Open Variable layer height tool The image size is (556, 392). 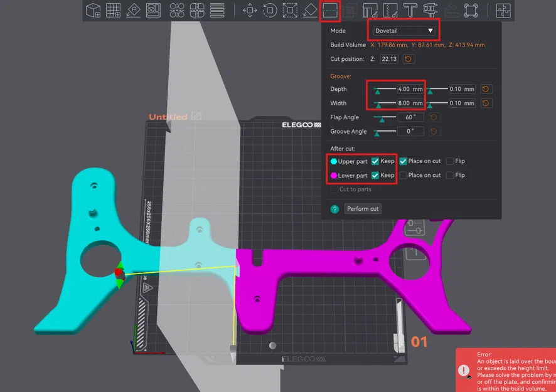[x=217, y=10]
